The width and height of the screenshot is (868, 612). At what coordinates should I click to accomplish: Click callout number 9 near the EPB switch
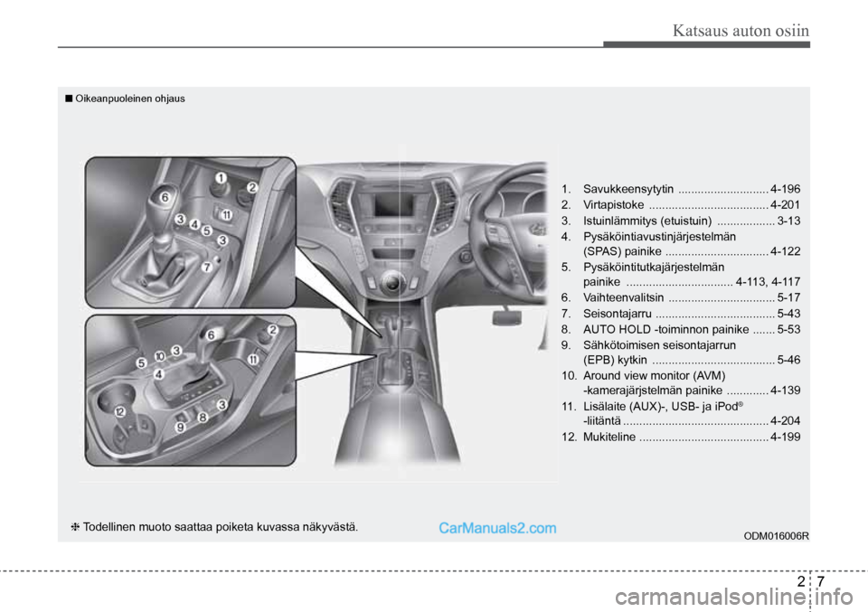[x=181, y=427]
